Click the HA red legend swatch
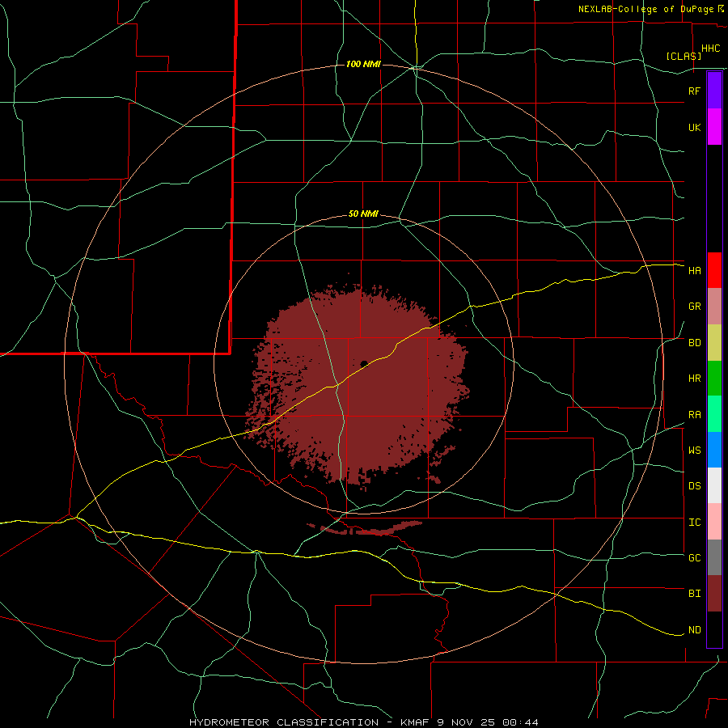The width and height of the screenshot is (728, 728). [x=714, y=270]
